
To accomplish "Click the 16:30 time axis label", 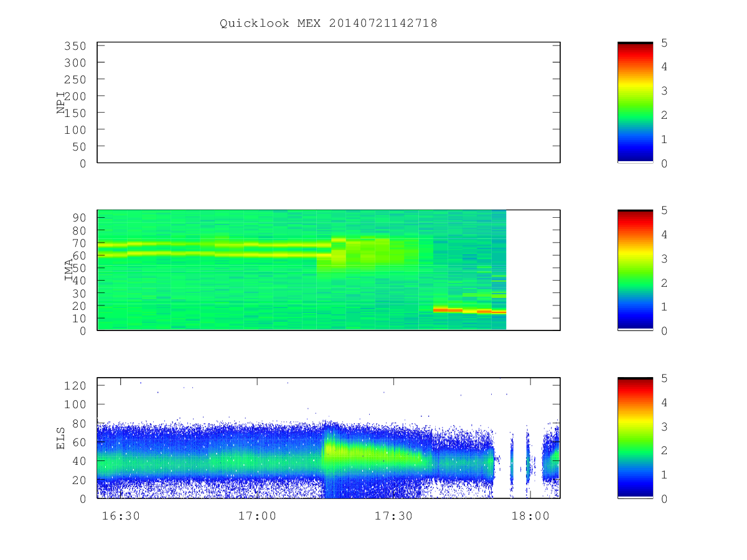I will [x=120, y=516].
